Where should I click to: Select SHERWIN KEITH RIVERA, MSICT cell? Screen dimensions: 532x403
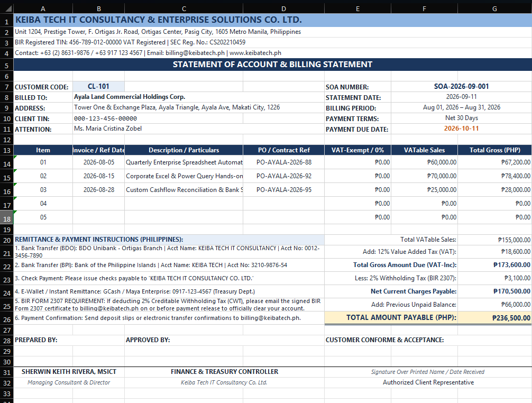(x=69, y=372)
